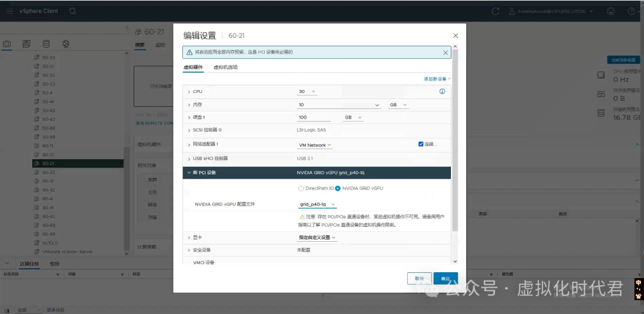Click VM icon beside 50-99
The image size is (644, 314).
tap(36, 137)
